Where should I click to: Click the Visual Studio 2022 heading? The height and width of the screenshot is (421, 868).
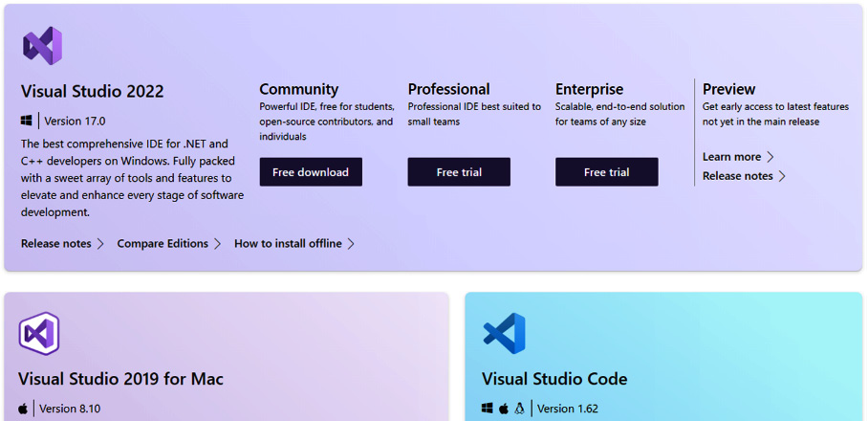tap(93, 92)
